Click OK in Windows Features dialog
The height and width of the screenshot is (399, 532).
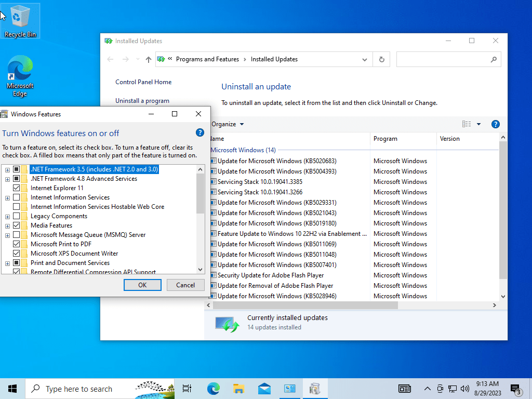(x=142, y=285)
